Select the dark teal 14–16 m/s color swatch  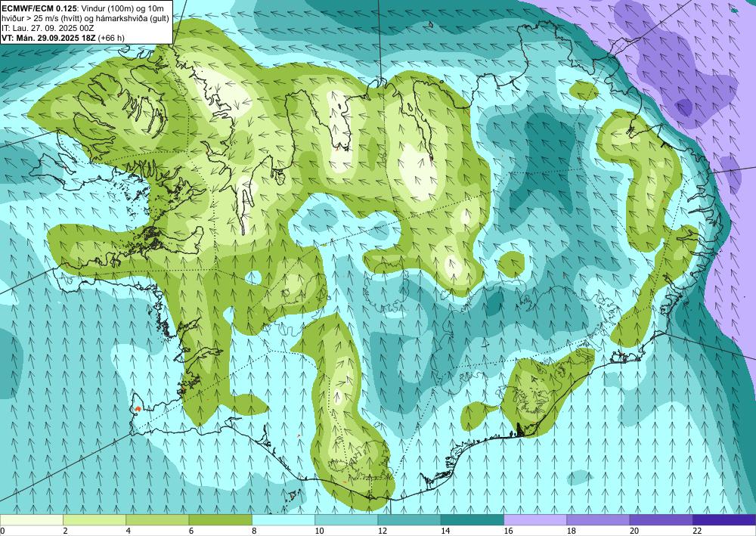[x=472, y=520]
